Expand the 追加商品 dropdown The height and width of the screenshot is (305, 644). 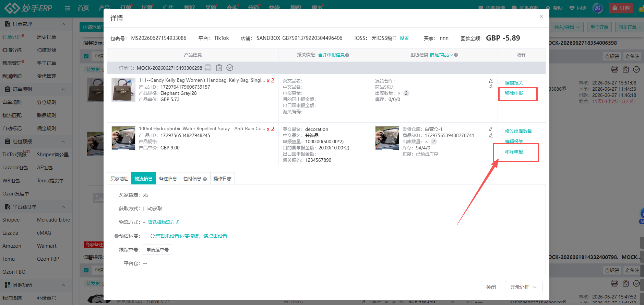tap(441, 55)
